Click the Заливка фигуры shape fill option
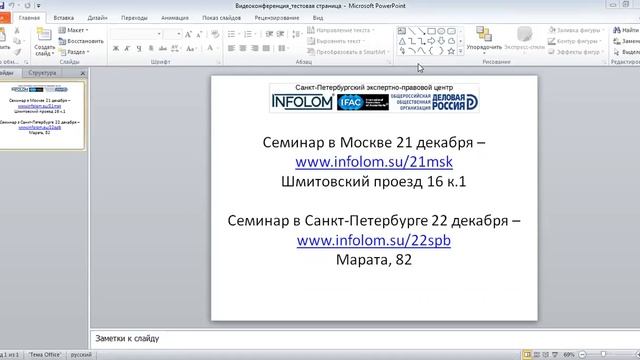 coord(576,30)
